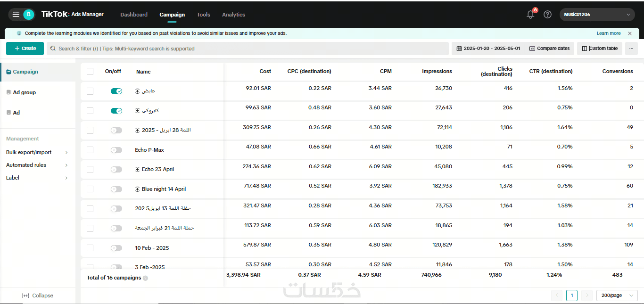This screenshot has height=304, width=644.
Task: Tick the select-all header checkbox
Action: (90, 72)
